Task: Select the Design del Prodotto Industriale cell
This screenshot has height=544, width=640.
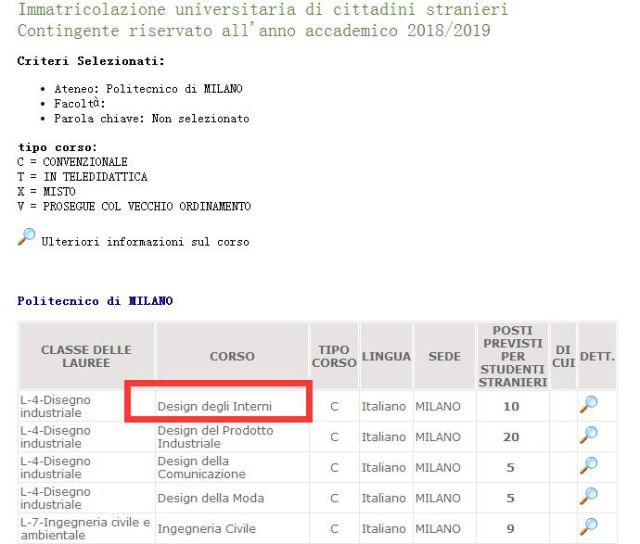Action: point(232,437)
